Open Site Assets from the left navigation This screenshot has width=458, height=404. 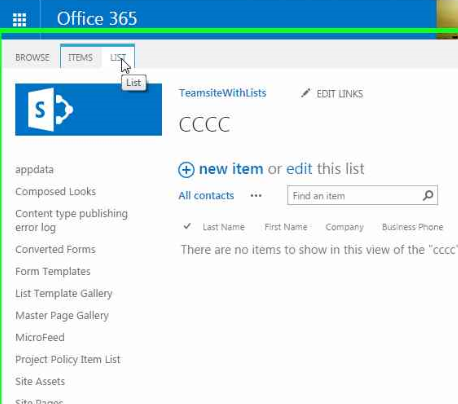[x=40, y=381]
